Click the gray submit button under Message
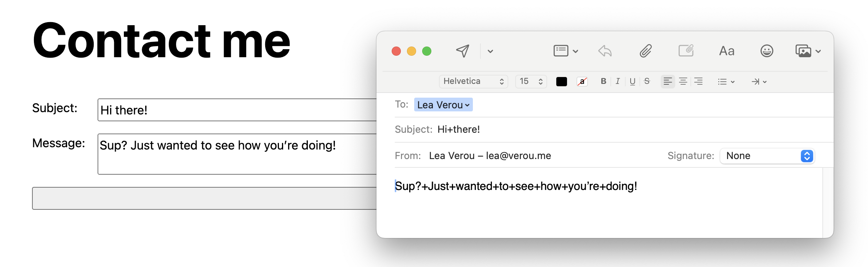Viewport: 868px width, 267px height. coord(204,198)
